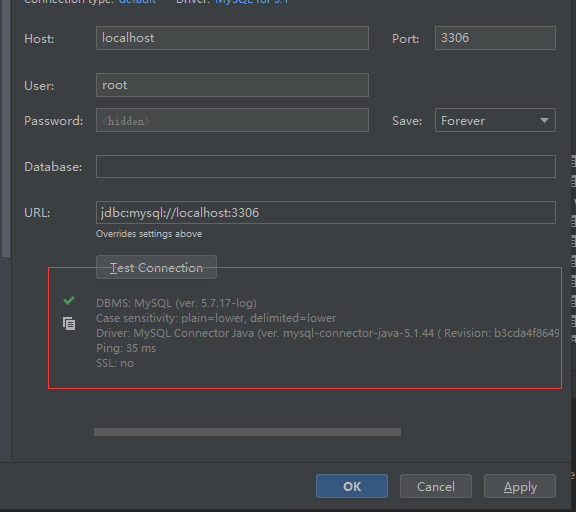Focus the hidden Password field
Screen dimensions: 576x512
232,120
